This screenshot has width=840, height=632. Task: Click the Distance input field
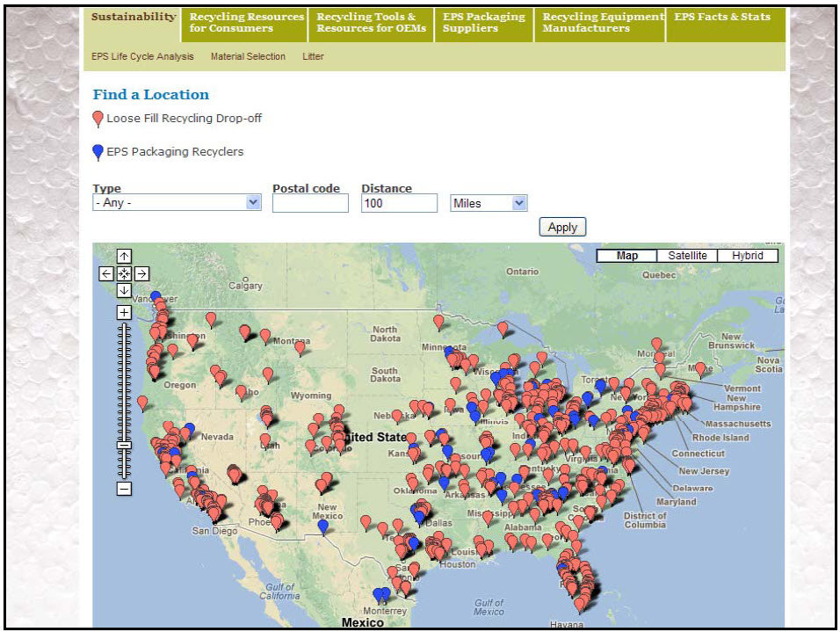click(x=399, y=203)
